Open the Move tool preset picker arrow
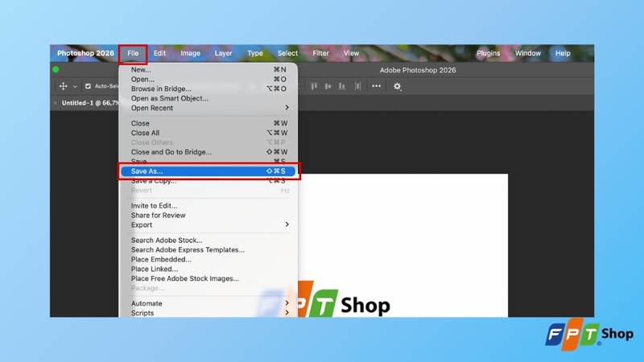644x362 pixels. [x=75, y=87]
